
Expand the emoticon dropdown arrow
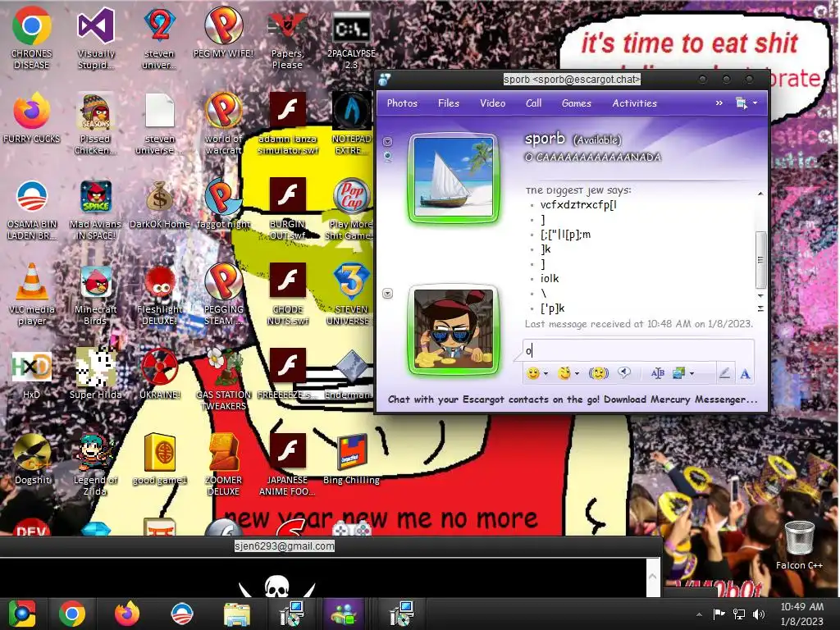tap(546, 373)
